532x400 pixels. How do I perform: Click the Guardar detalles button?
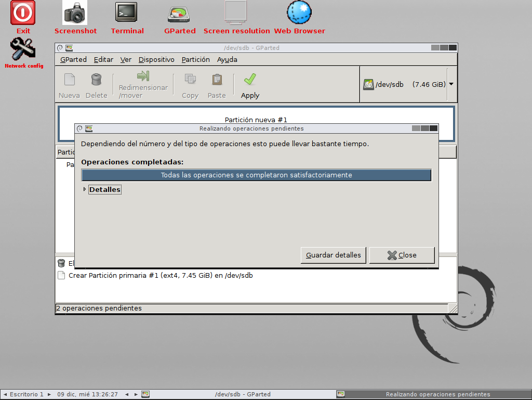coord(333,255)
